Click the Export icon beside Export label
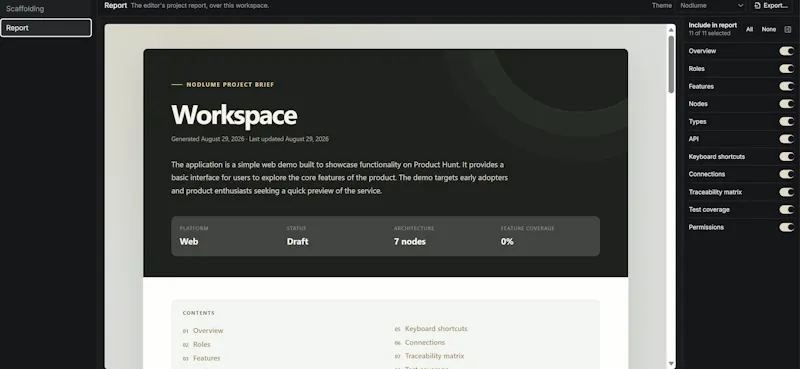 click(758, 6)
